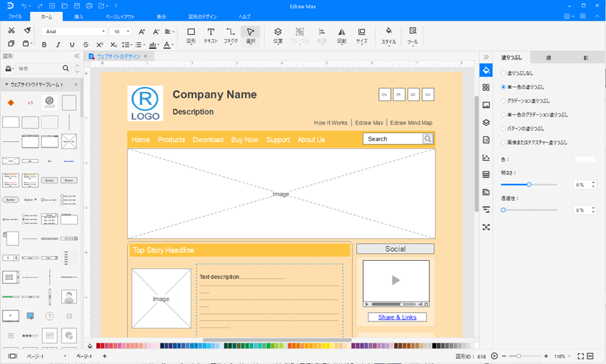Collapse the right panel with the double chevron
The image size is (606, 364).
pos(486,57)
